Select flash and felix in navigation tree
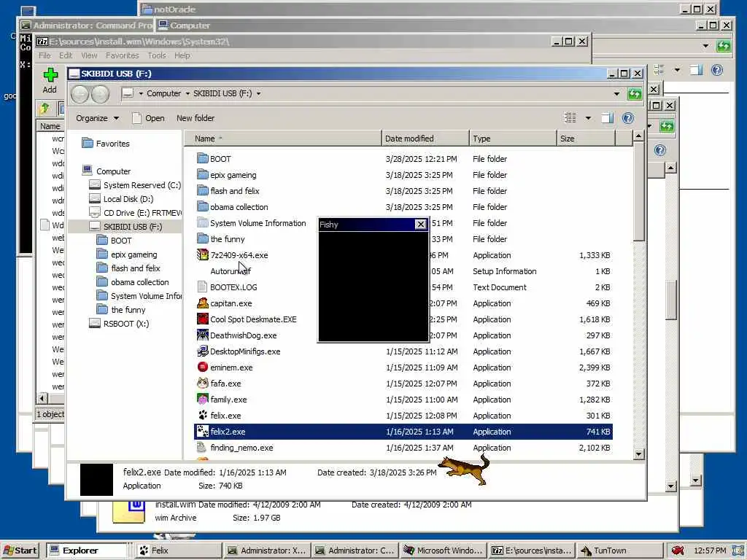The height and width of the screenshot is (560, 747). [x=128, y=268]
